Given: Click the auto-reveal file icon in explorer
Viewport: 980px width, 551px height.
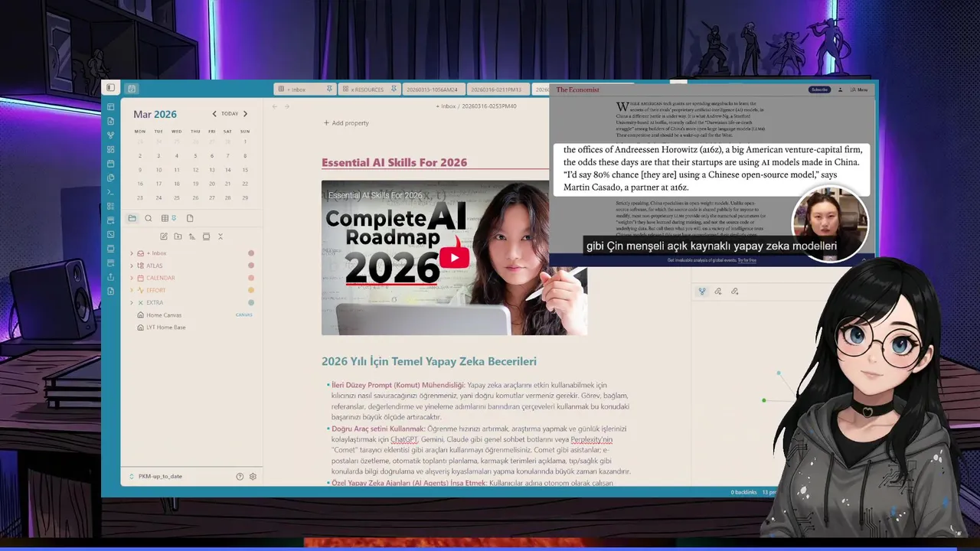Looking at the screenshot, I should pyautogui.click(x=206, y=236).
